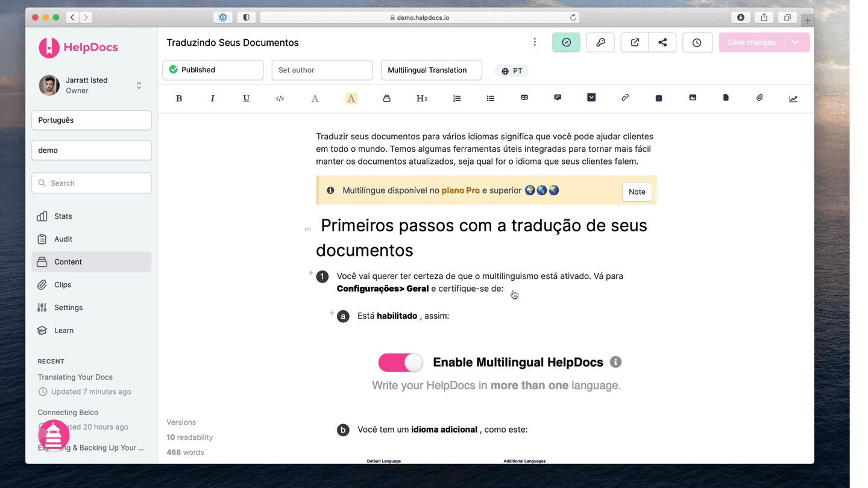Click the Note callout button
Viewport: 868px width, 488px height.
click(x=637, y=192)
